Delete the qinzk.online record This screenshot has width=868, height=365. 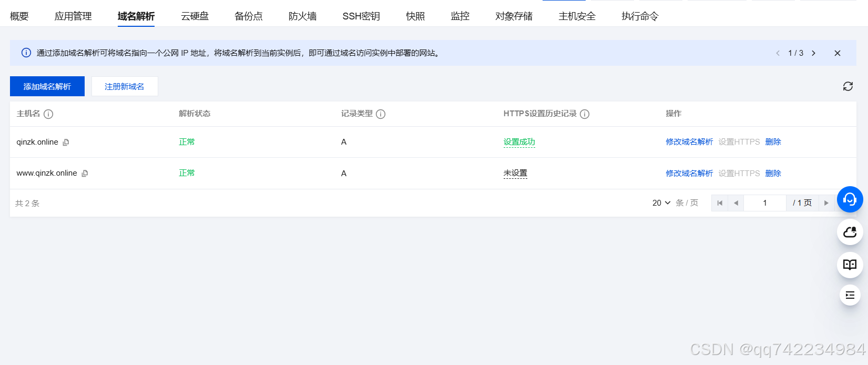(773, 142)
